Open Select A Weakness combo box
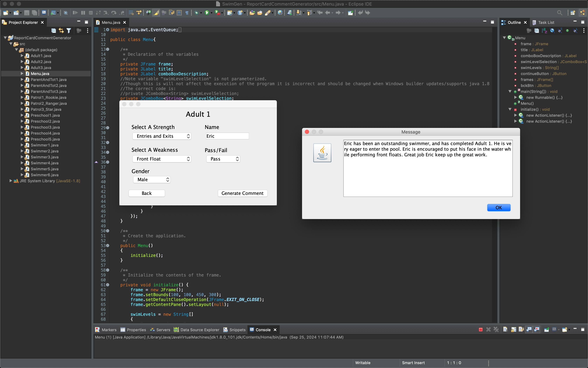Viewport: 588px width, 368px height. tap(162, 159)
